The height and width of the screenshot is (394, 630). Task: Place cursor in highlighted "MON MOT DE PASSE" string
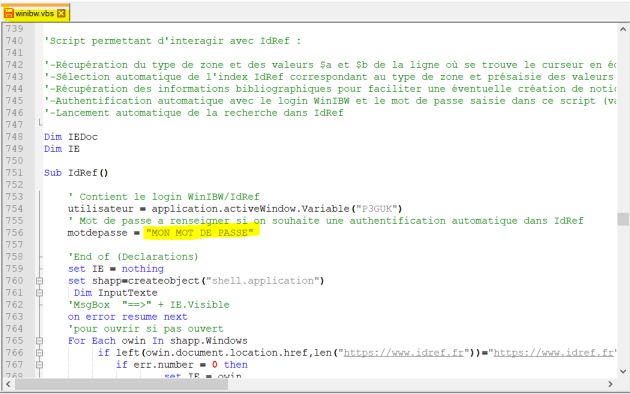(200, 233)
